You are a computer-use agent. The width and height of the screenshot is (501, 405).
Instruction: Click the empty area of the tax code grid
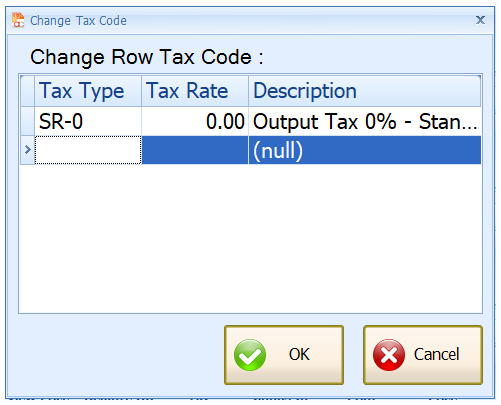pos(250,238)
